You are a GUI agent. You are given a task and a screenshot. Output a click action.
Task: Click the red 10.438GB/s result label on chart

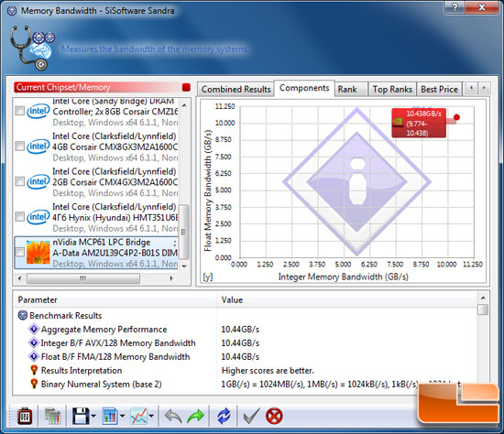[x=419, y=123]
